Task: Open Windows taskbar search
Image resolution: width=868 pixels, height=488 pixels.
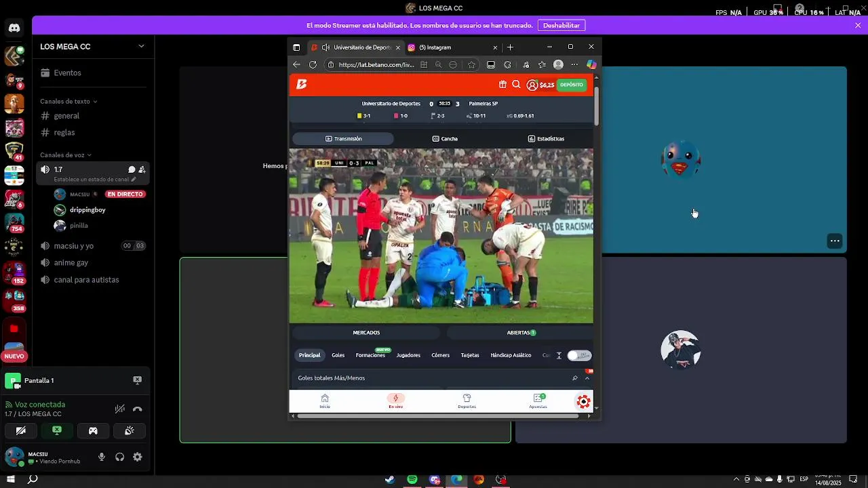Action: pyautogui.click(x=33, y=479)
